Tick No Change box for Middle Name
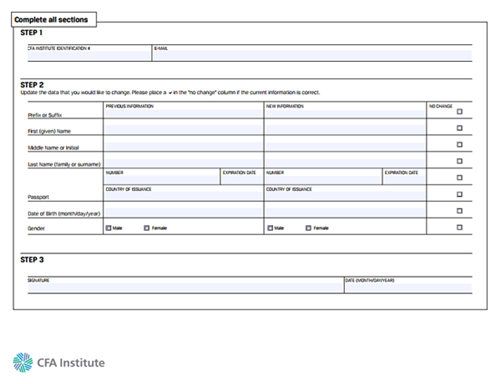500x384 pixels. click(459, 145)
